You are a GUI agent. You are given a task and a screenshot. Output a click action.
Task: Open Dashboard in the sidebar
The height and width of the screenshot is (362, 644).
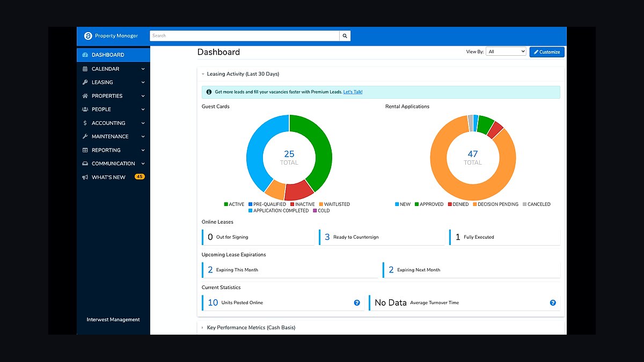tap(114, 55)
